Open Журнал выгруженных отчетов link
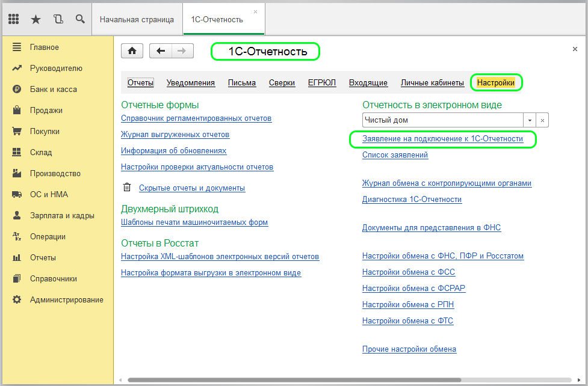The width and height of the screenshot is (588, 386). 175,135
